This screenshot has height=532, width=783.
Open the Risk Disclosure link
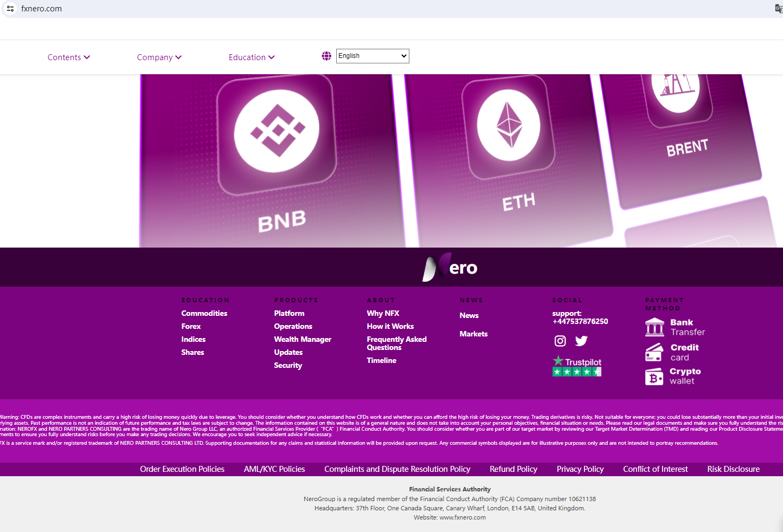(734, 469)
